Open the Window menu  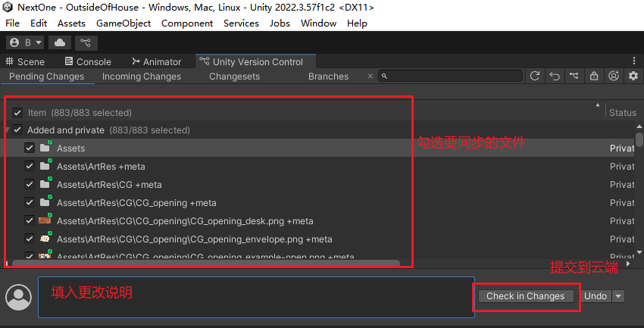pyautogui.click(x=318, y=23)
